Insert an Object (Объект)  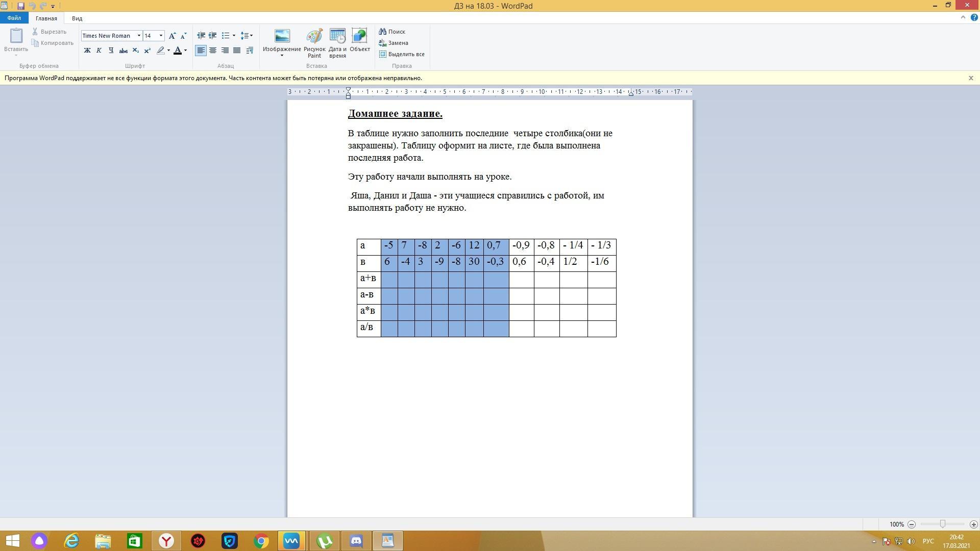359,41
